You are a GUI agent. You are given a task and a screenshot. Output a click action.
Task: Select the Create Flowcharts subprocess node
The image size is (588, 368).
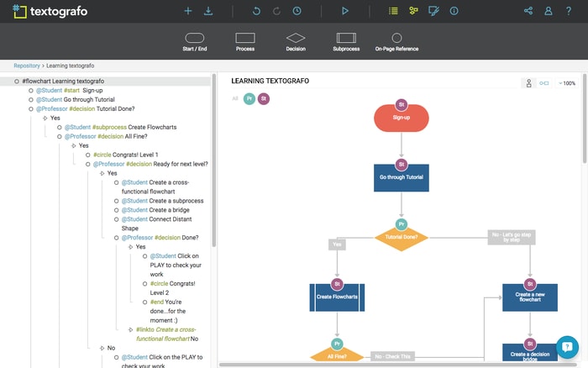[337, 297]
